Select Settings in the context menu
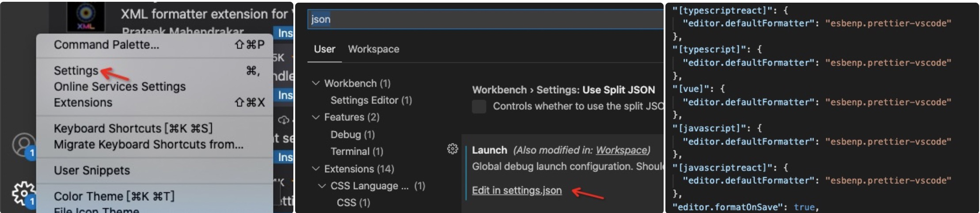The width and height of the screenshot is (980, 213). (x=76, y=71)
